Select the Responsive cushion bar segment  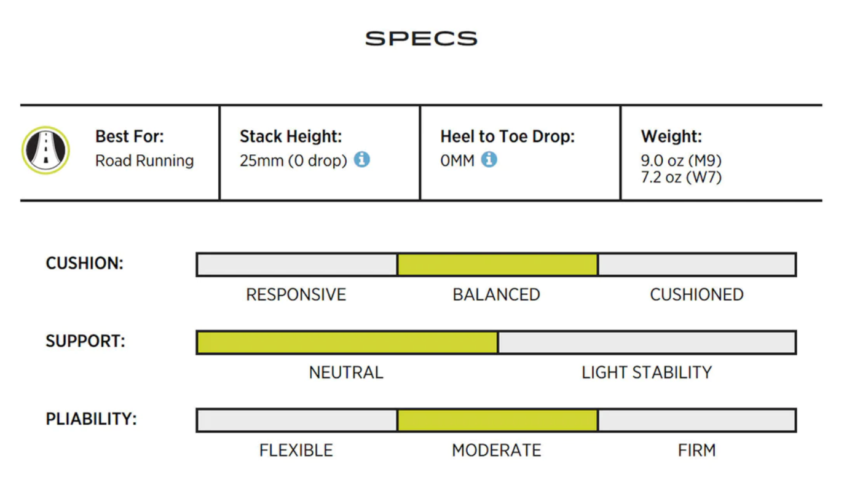coord(297,264)
